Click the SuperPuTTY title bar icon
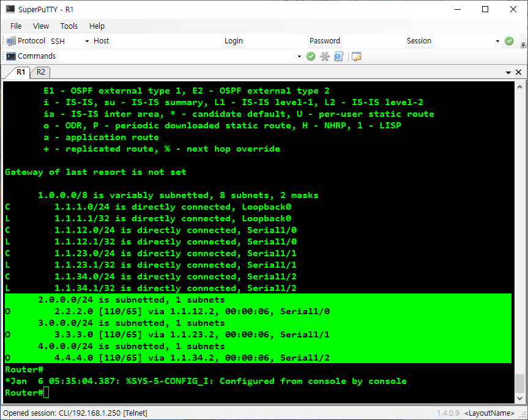The image size is (528, 420). pos(10,9)
